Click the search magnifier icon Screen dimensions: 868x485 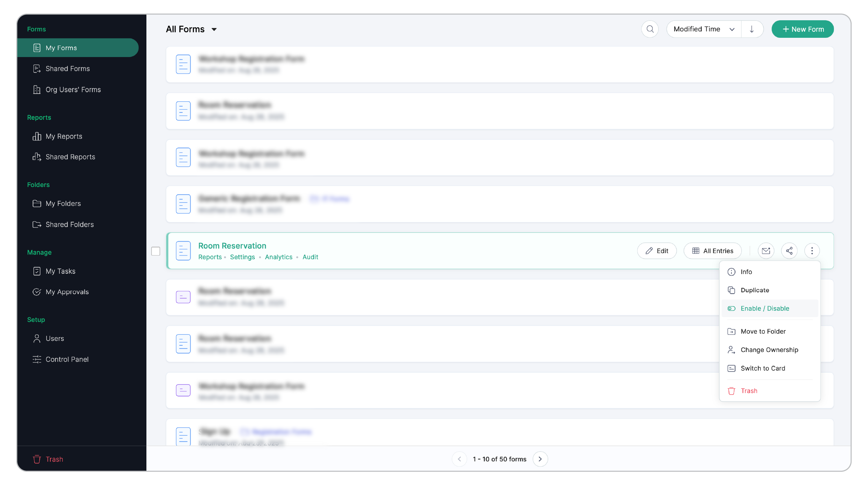[650, 29]
